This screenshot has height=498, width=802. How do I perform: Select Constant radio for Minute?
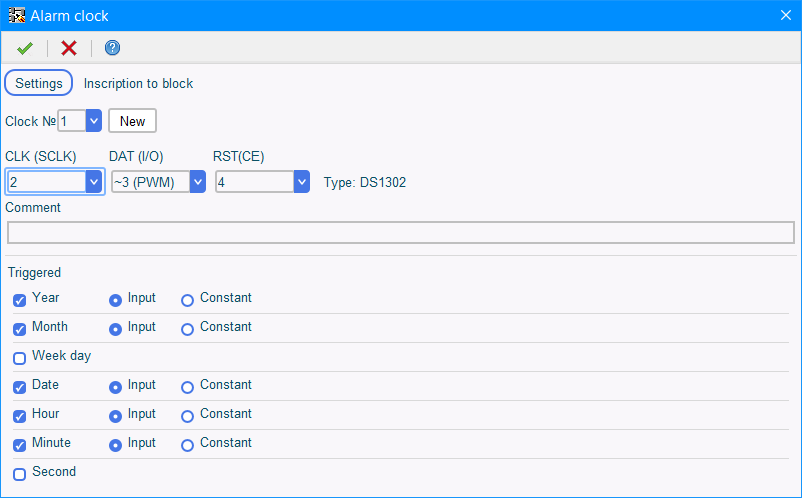point(187,445)
